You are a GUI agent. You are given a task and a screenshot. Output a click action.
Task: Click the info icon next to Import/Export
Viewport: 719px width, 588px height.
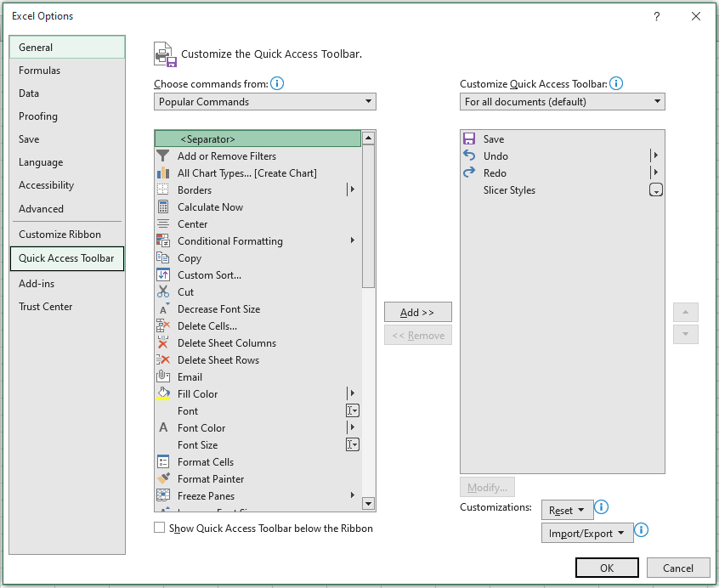tap(641, 530)
